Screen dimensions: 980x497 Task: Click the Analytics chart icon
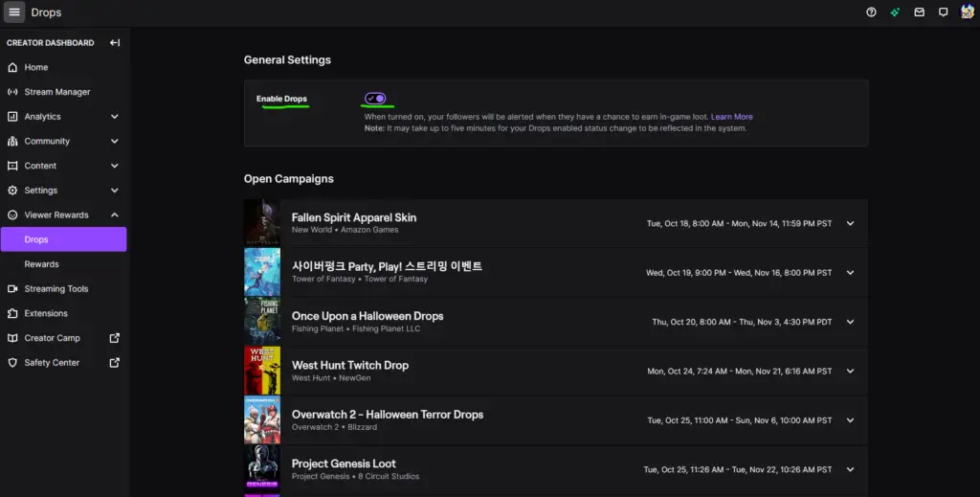coord(12,116)
